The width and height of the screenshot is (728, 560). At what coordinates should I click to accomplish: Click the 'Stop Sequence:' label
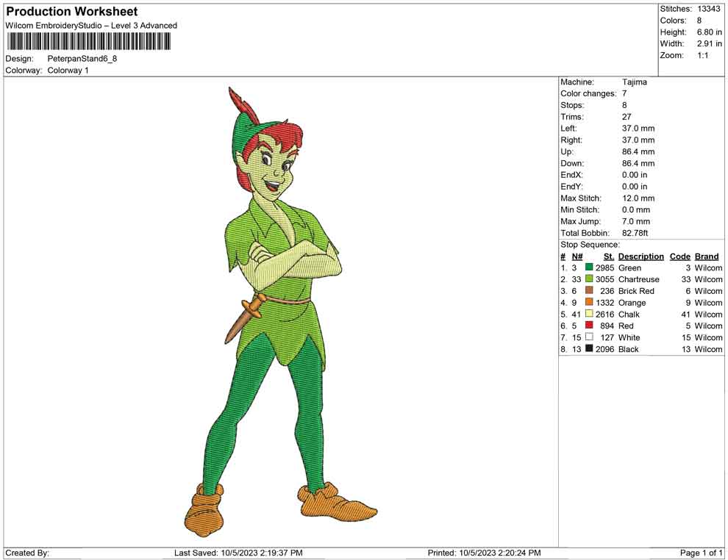tap(590, 245)
